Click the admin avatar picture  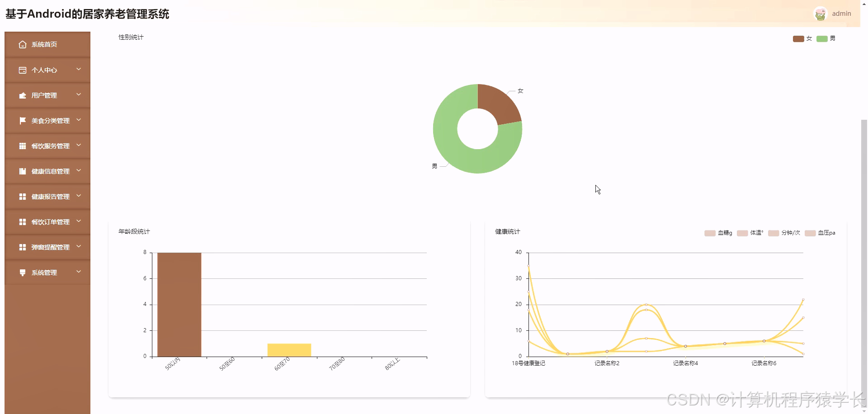820,14
